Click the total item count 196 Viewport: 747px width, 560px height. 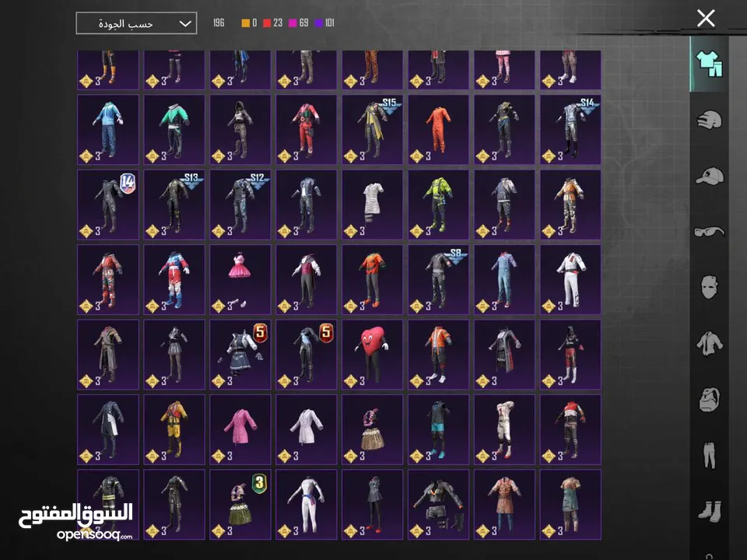coord(219,23)
